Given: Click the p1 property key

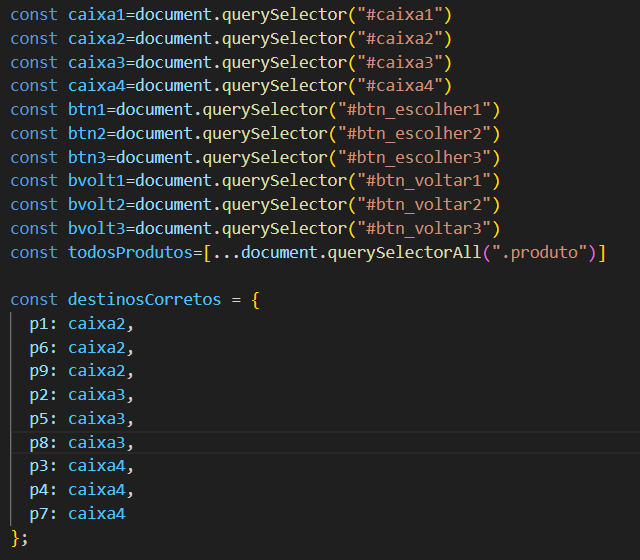Looking at the screenshot, I should pyautogui.click(x=38, y=324).
